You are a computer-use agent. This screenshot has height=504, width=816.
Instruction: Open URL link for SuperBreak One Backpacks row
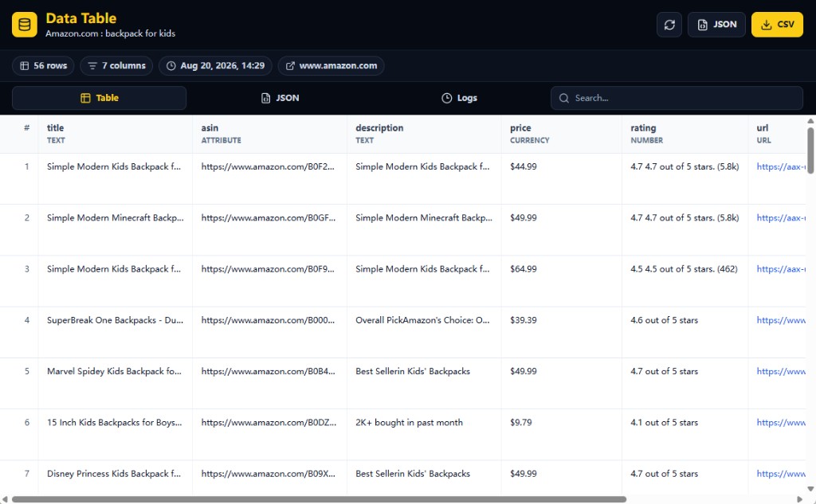[x=781, y=320]
